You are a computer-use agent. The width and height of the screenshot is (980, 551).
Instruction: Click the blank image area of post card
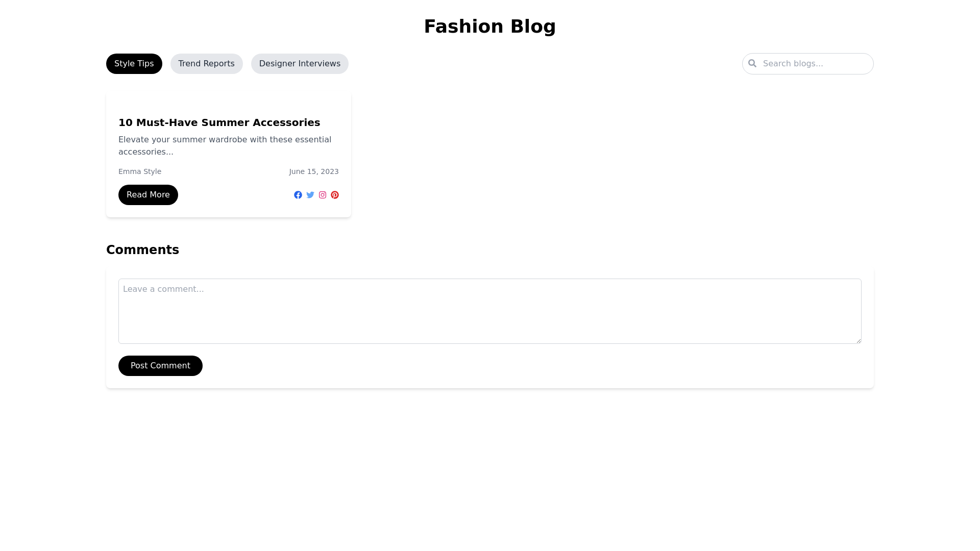click(228, 101)
